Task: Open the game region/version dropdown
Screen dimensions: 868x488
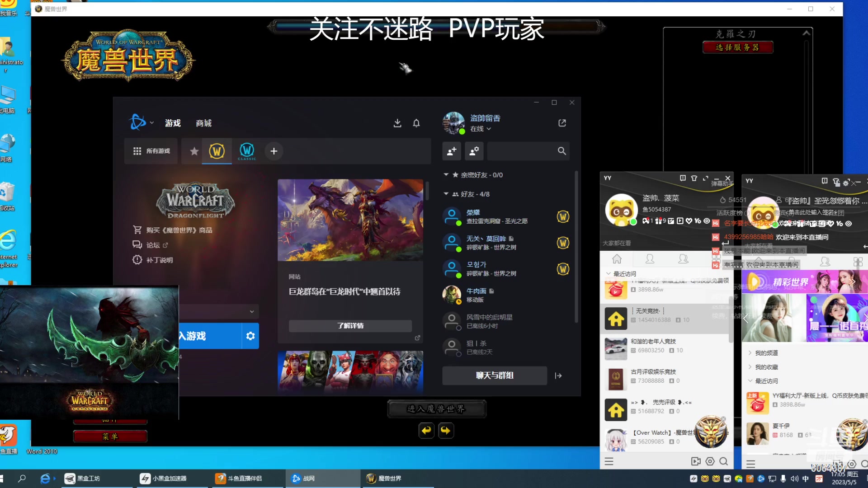Action: [x=219, y=311]
